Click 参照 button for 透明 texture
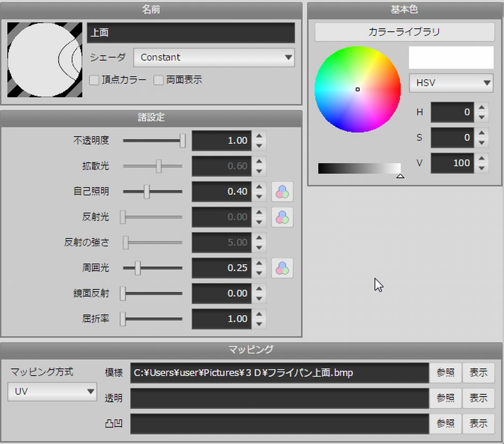 pyautogui.click(x=445, y=398)
